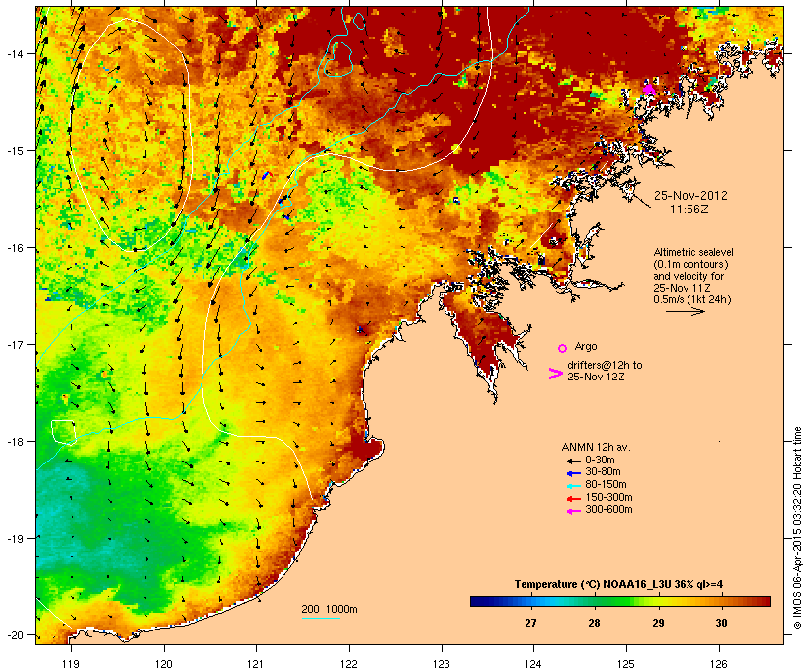Click the blue 30-80m legend arrow
Image resolution: width=810 pixels, height=672 pixels.
tap(573, 473)
